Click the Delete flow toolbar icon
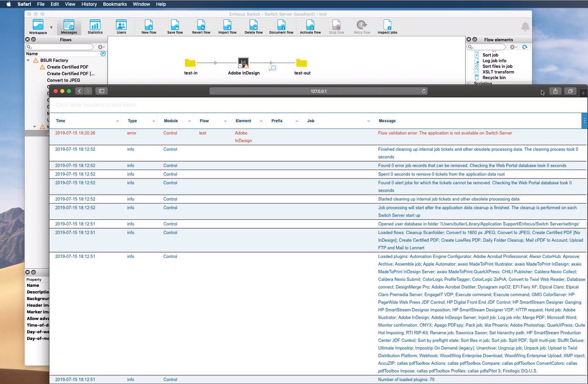 [x=254, y=26]
